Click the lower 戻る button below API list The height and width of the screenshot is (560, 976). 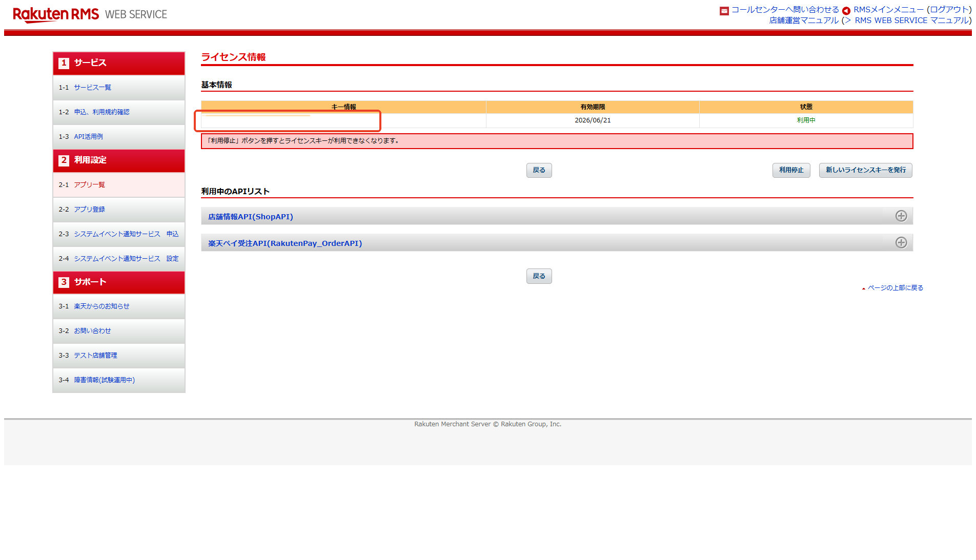click(x=539, y=276)
